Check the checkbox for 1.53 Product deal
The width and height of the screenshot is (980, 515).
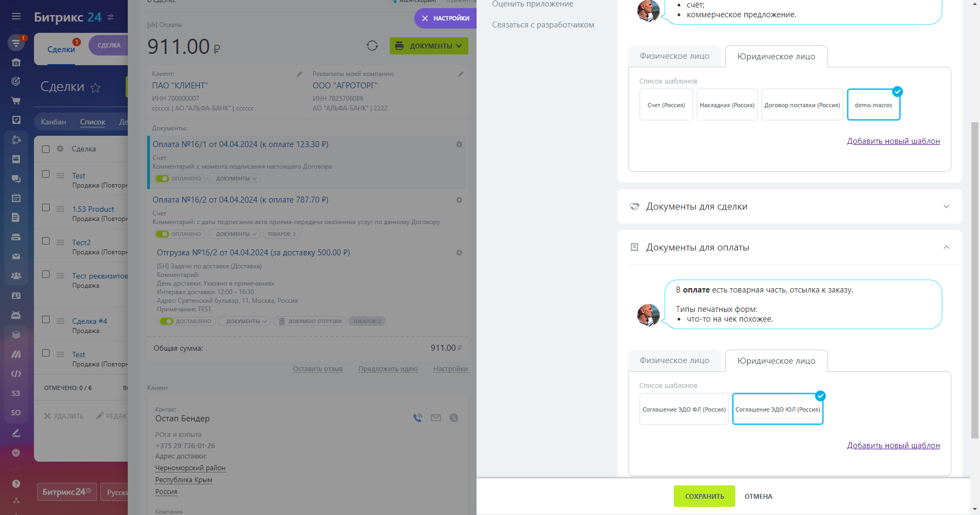(46, 208)
